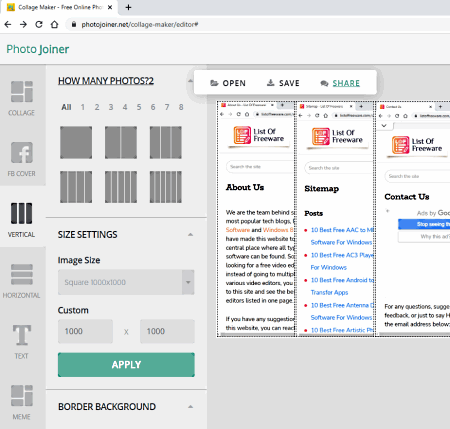Click the Photo Joiner logo
Screen dimensions: 450x429
[38, 49]
